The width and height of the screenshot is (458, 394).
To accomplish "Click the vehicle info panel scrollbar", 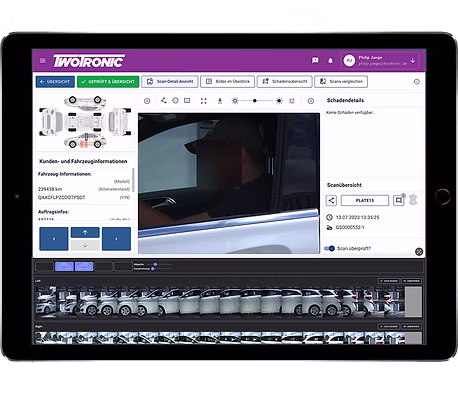I will [133, 180].
